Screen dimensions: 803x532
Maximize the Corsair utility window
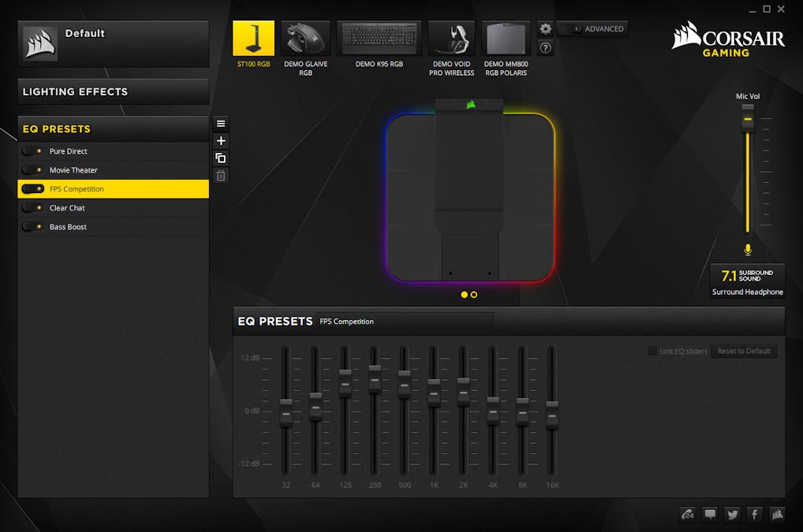767,9
